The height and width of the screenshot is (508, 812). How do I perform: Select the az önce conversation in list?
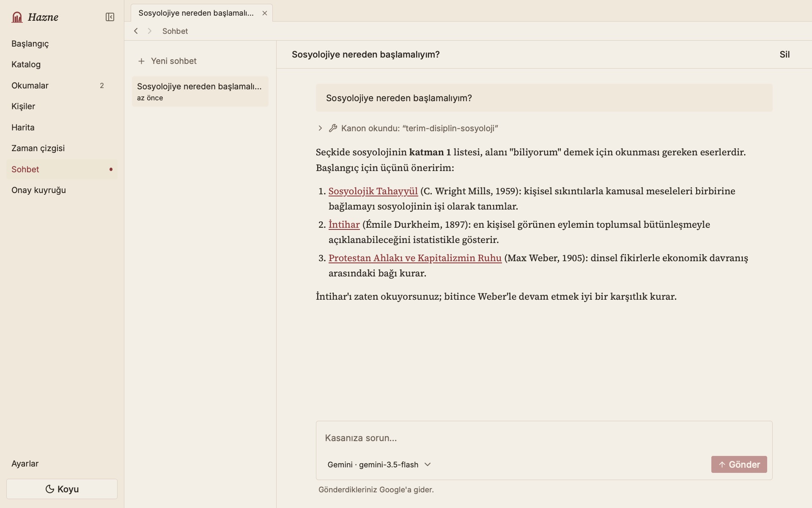click(200, 91)
